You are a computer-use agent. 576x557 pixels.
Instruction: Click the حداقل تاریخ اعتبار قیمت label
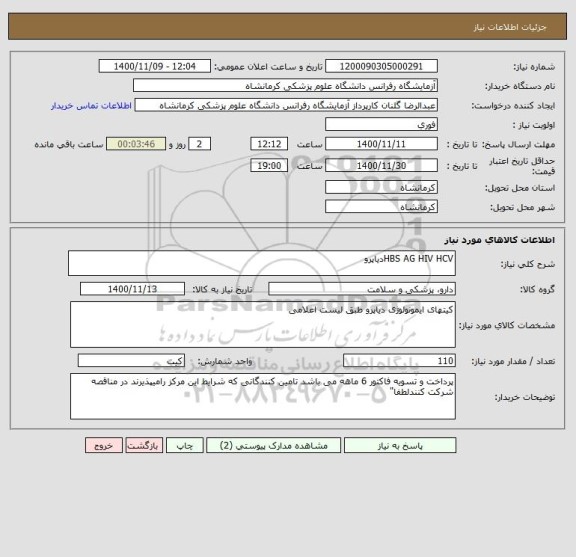522,166
